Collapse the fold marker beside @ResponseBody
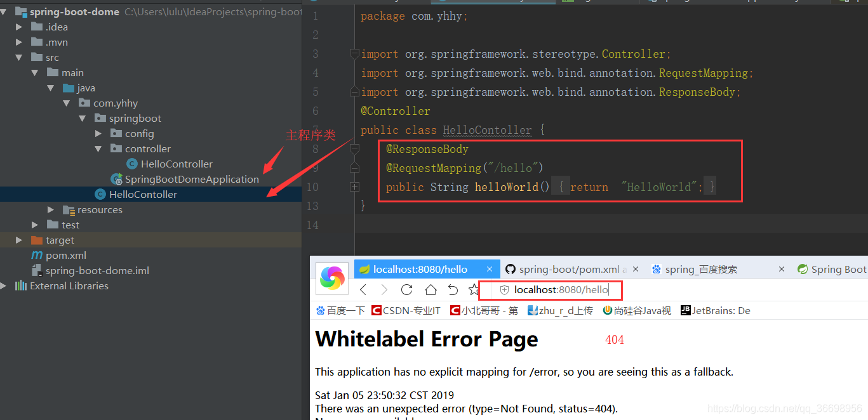868x420 pixels. point(354,148)
